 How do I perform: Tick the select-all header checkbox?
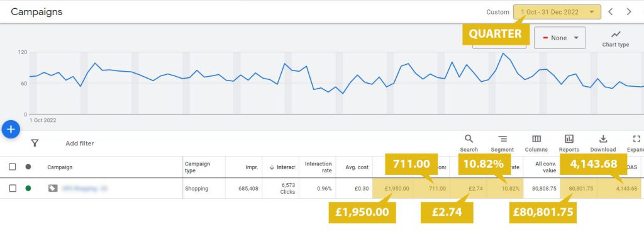[x=13, y=167]
